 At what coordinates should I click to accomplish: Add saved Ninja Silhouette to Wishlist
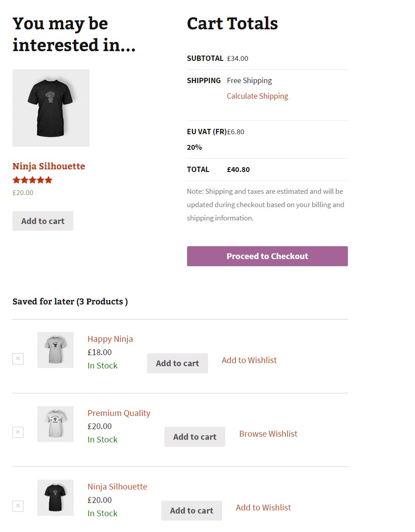(x=263, y=508)
